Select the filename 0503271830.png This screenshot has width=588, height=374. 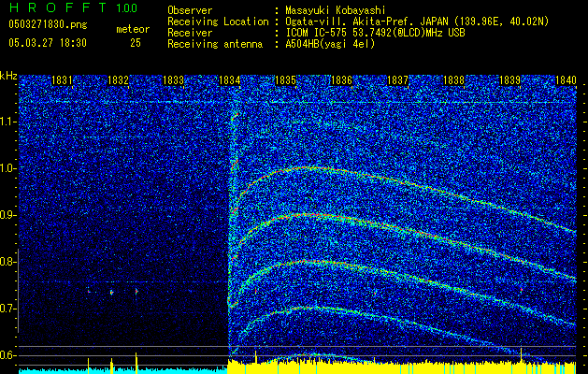pos(48,24)
